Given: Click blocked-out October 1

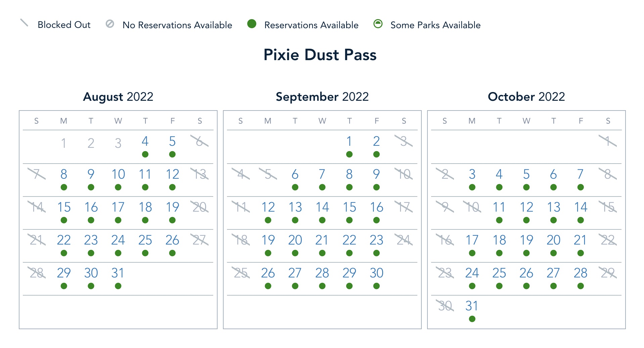Looking at the screenshot, I should click(608, 141).
